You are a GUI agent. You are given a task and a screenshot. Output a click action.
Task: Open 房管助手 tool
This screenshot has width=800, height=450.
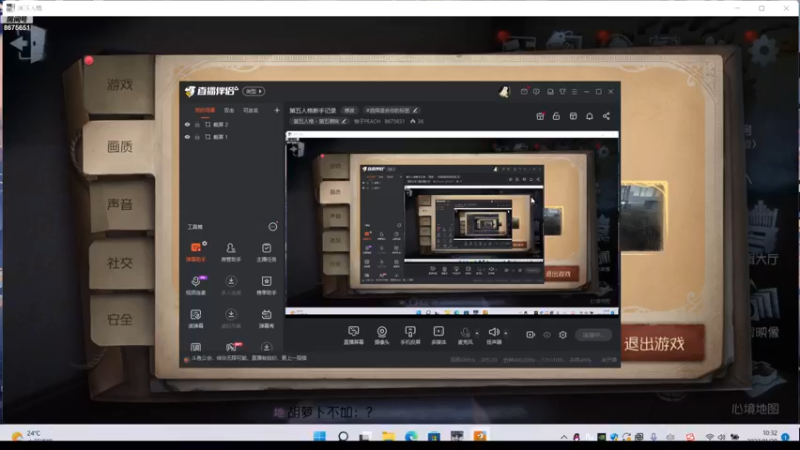coord(231,252)
